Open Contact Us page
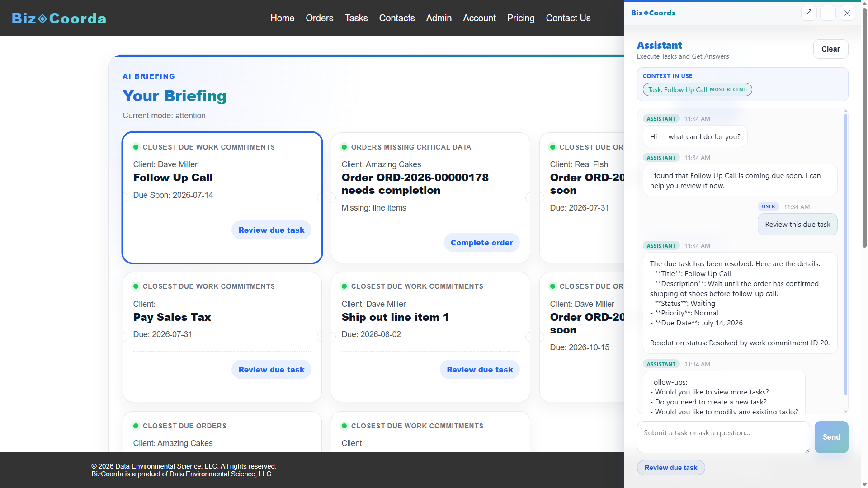This screenshot has height=488, width=868. pyautogui.click(x=568, y=18)
